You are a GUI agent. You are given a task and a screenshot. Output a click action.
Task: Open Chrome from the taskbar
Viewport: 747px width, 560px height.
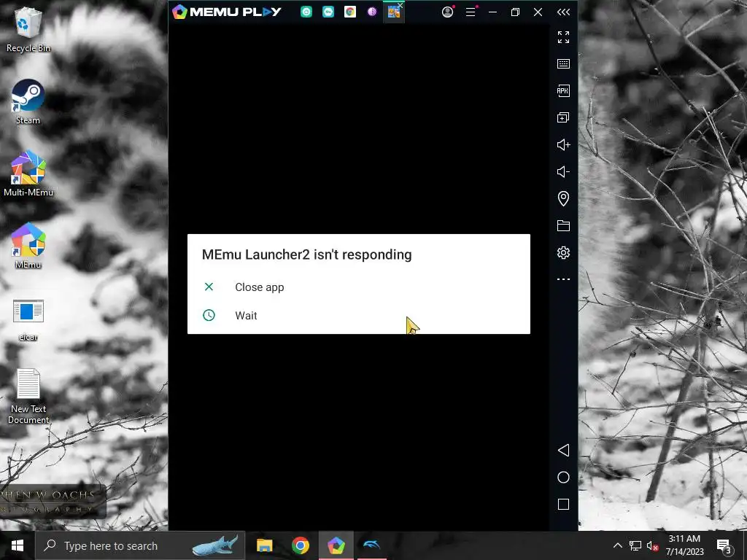(x=300, y=545)
